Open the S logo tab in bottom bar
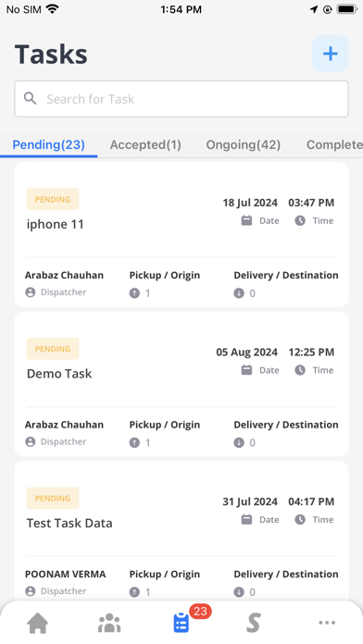Viewport: 363px width, 644px height. pyautogui.click(x=254, y=623)
